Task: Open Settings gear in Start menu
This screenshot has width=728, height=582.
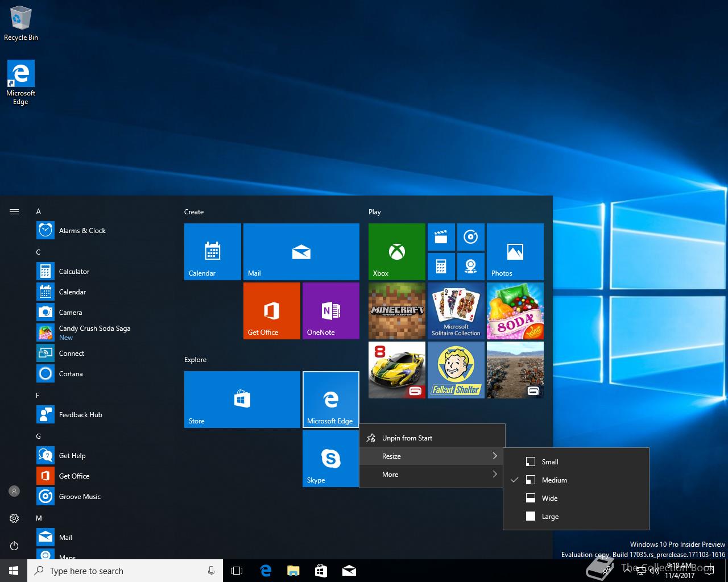Action: (14, 518)
